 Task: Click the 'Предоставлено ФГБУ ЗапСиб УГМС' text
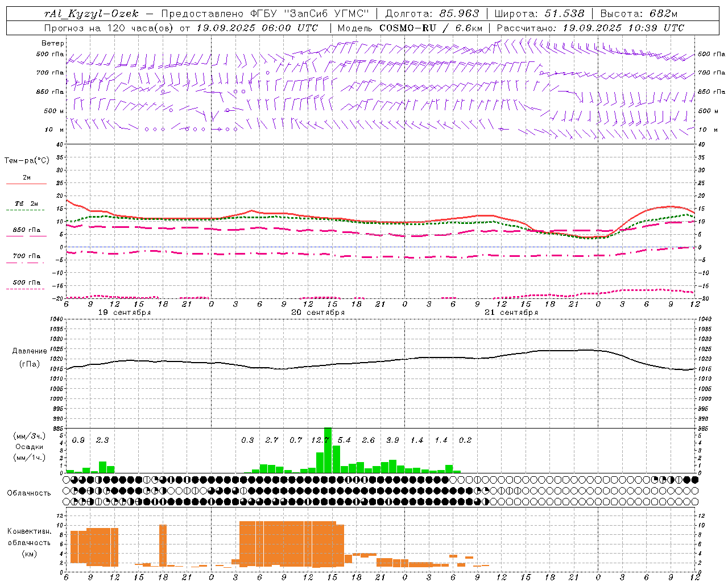tap(265, 14)
